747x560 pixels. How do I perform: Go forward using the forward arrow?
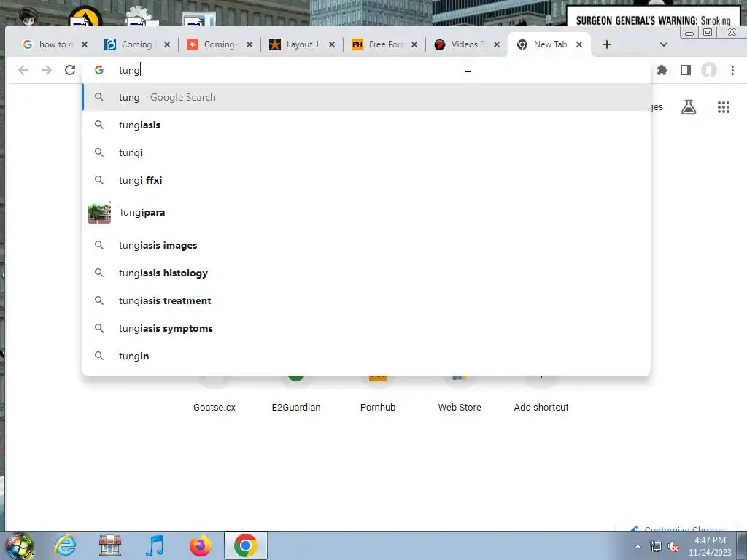click(x=47, y=70)
